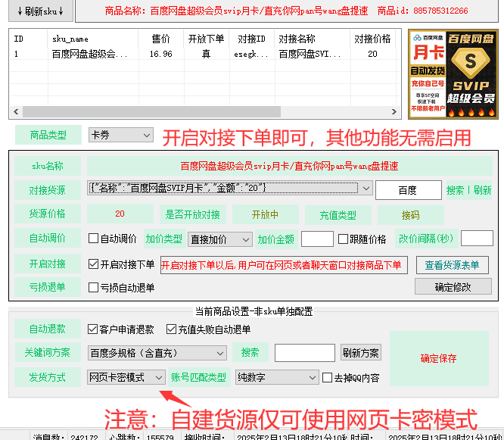Open the 商品类型 卡券 dropdown
This screenshot has width=504, height=440.
pos(121,135)
